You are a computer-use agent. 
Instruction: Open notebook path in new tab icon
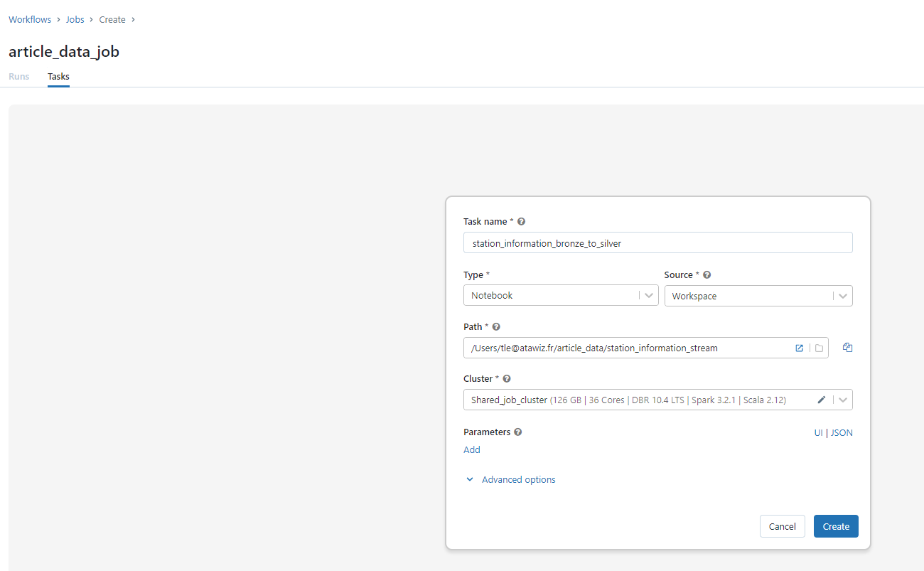click(x=799, y=348)
